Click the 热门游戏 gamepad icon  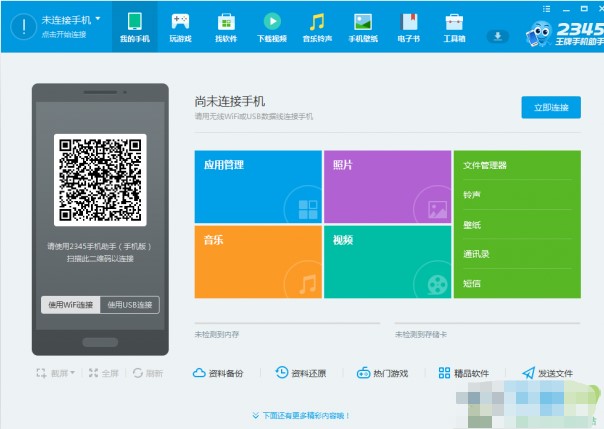coord(363,373)
